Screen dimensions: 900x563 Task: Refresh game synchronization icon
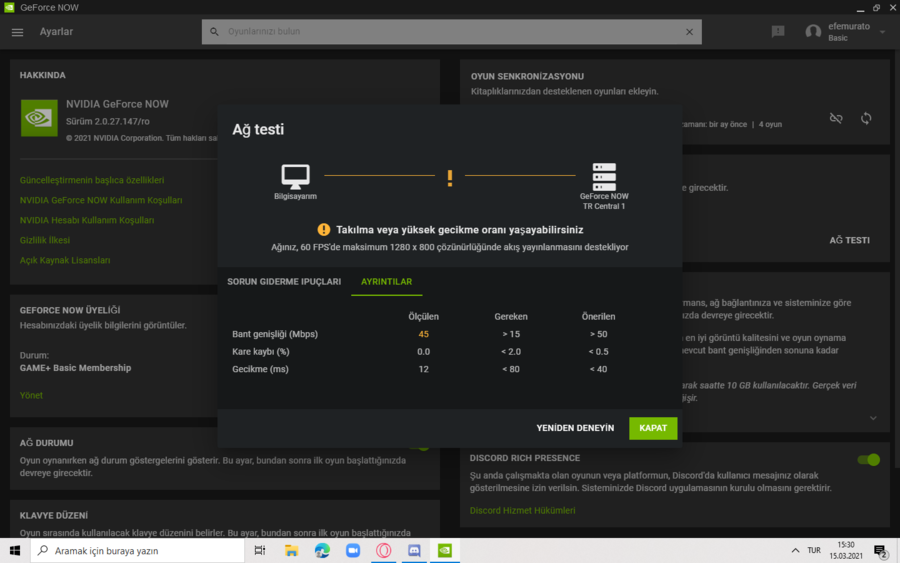coord(866,118)
